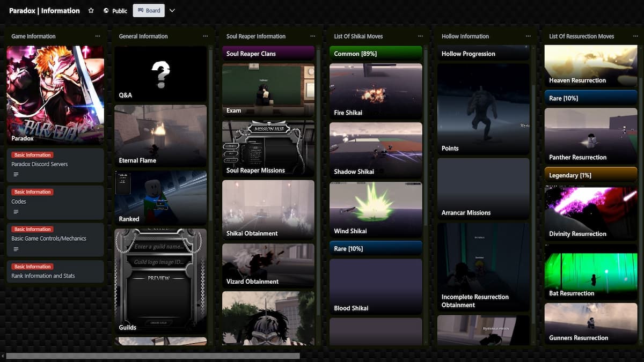The height and width of the screenshot is (362, 644).
Task: Click the Legendary [1%] label on Divinity Resurrection
Action: pyautogui.click(x=590, y=175)
